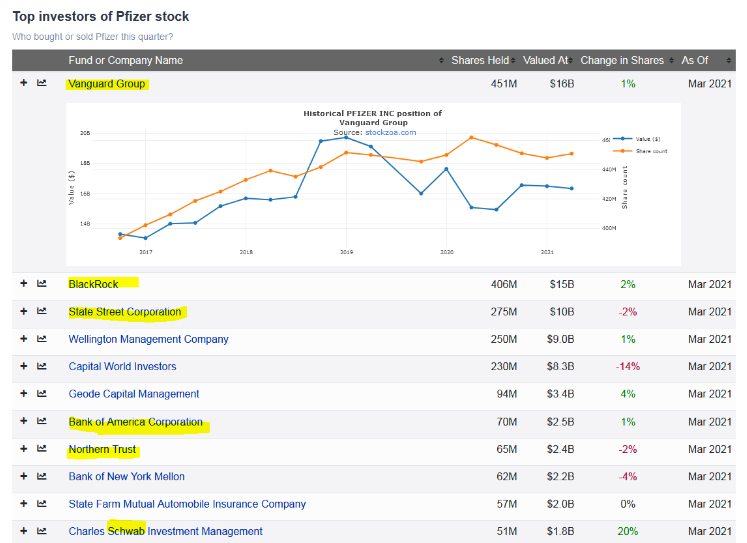747x543 pixels.
Task: Collapse the Vanguard Group row with plus icon
Action: click(23, 83)
